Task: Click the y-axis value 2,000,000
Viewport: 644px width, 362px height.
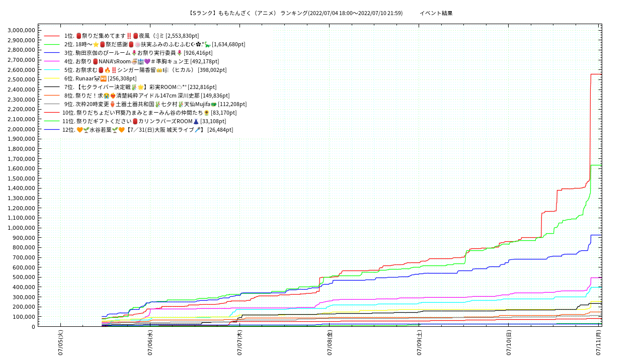Action: 21,129
